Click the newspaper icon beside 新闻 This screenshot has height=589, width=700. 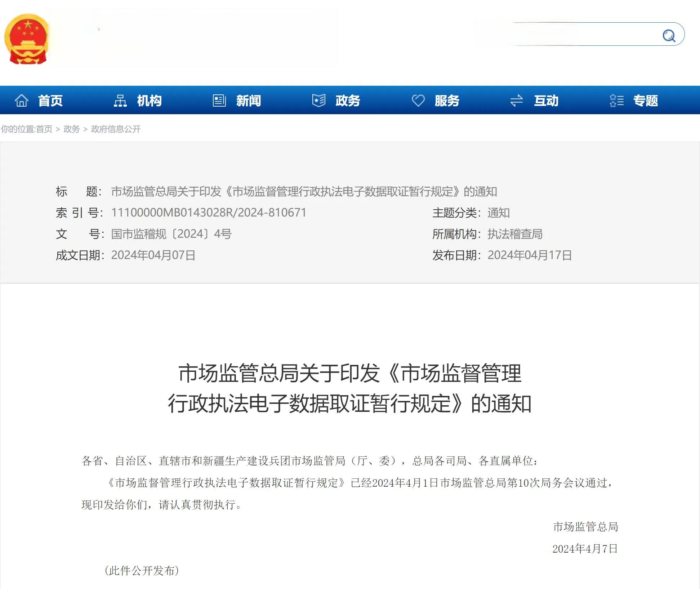click(219, 101)
